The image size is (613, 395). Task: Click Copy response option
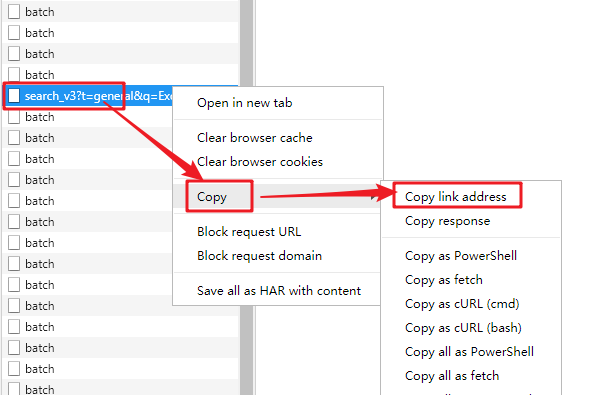click(447, 221)
